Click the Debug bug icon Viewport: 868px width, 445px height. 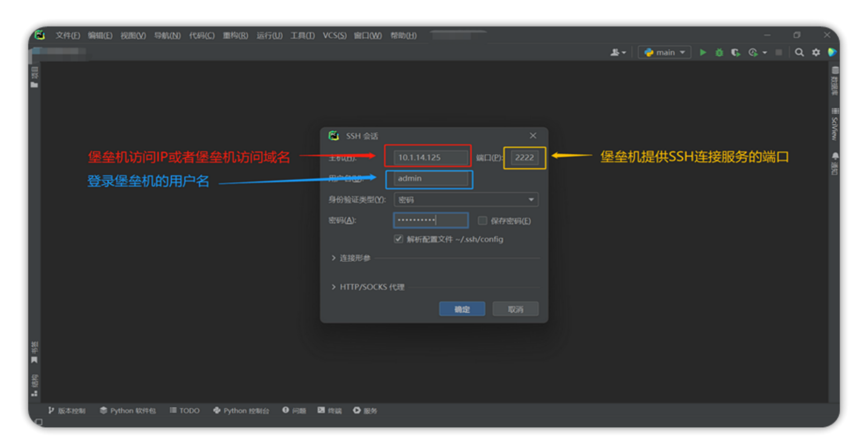719,52
